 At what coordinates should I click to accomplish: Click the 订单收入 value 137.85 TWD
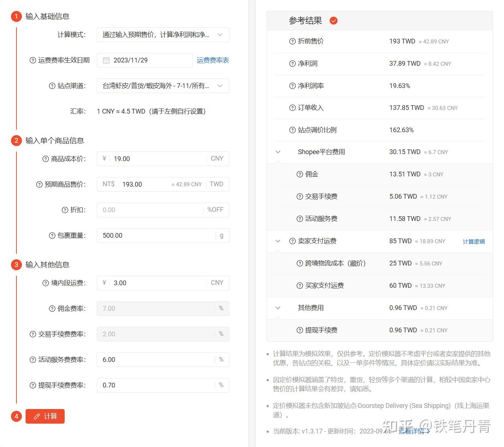407,108
